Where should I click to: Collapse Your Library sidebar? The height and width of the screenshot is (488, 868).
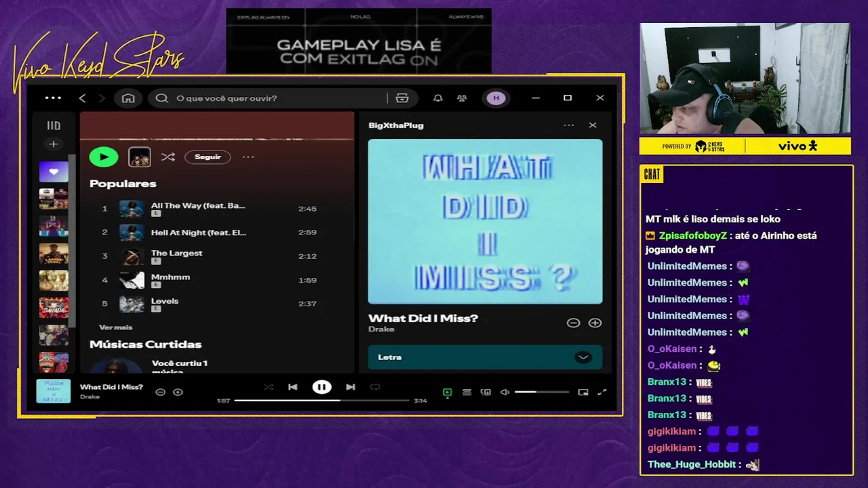[54, 125]
